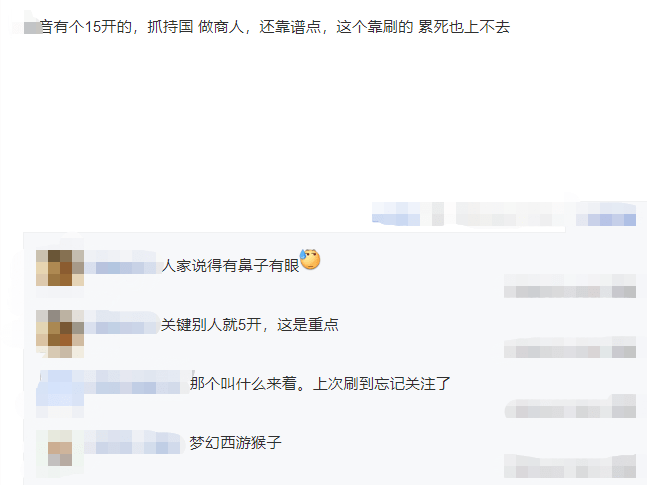Click comment text 梦幻西游猴子
This screenshot has width=647, height=485.
(236, 443)
